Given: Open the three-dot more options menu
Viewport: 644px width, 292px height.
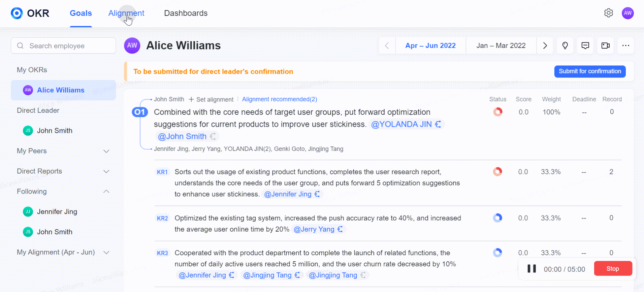Looking at the screenshot, I should pyautogui.click(x=626, y=46).
